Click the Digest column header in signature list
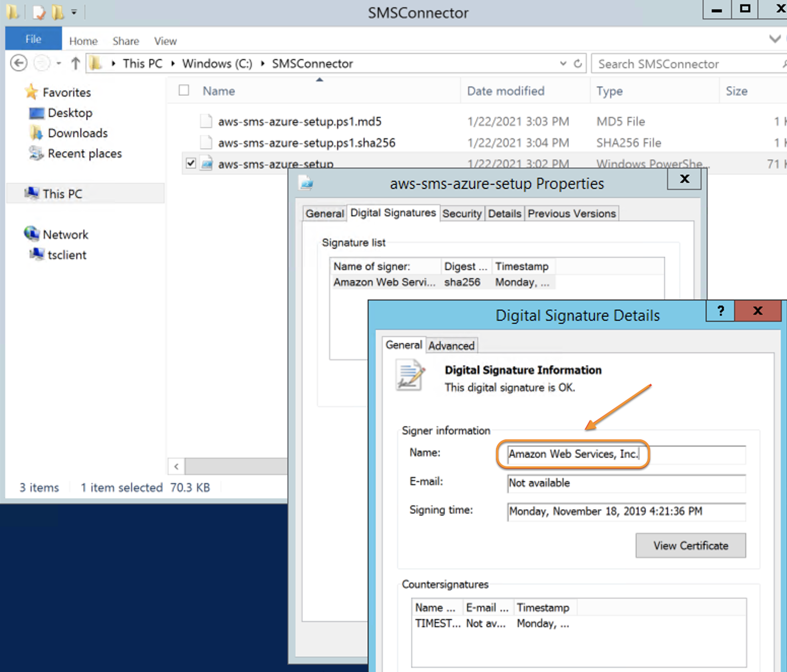The width and height of the screenshot is (787, 672). pos(466,266)
